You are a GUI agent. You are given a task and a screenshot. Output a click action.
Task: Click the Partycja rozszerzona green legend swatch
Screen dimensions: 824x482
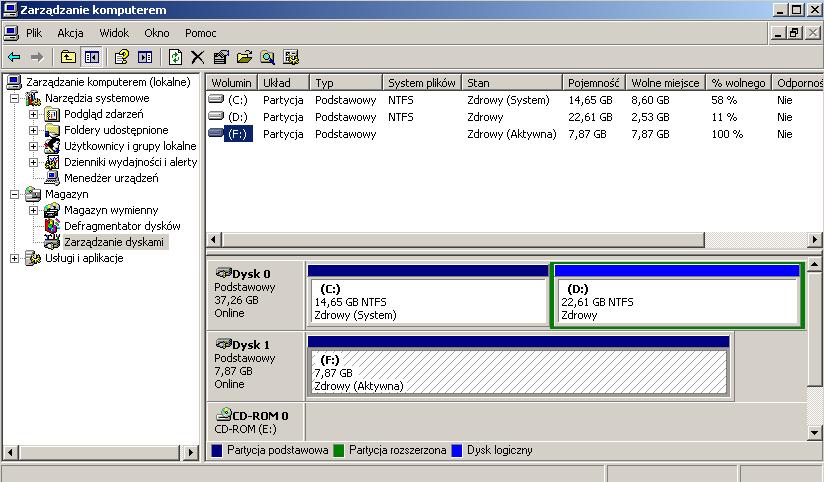click(x=338, y=450)
